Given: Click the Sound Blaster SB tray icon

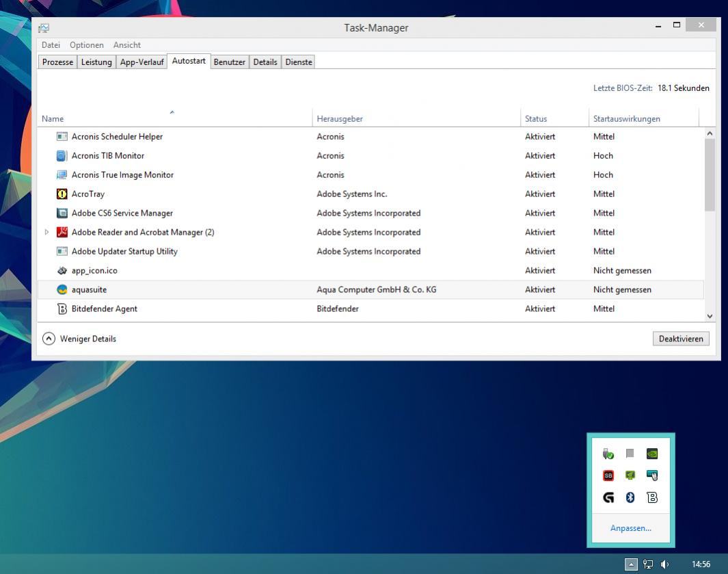Looking at the screenshot, I should tap(608, 475).
